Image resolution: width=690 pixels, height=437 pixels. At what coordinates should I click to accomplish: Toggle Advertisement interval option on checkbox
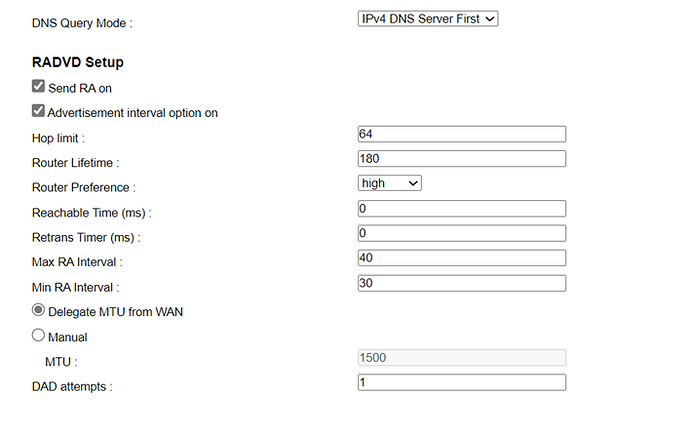(38, 110)
